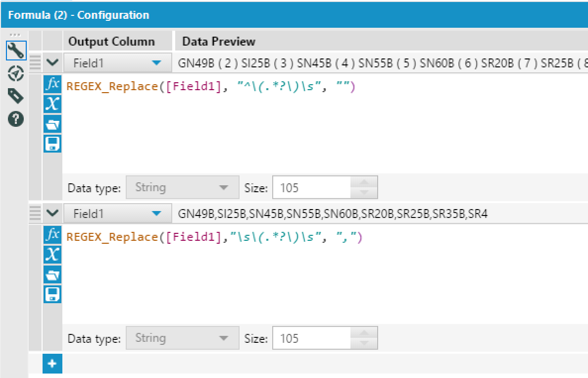Open the first Data type String dropdown
The image size is (588, 378).
pyautogui.click(x=182, y=188)
